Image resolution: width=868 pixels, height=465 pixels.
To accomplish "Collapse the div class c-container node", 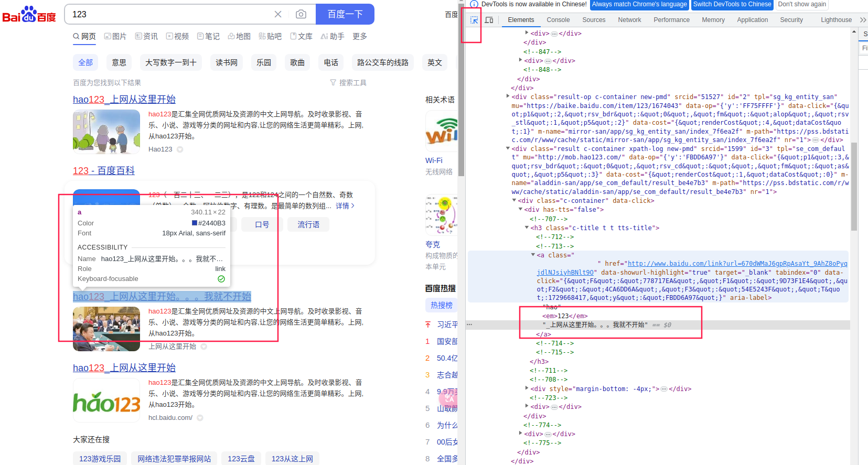I will [514, 200].
